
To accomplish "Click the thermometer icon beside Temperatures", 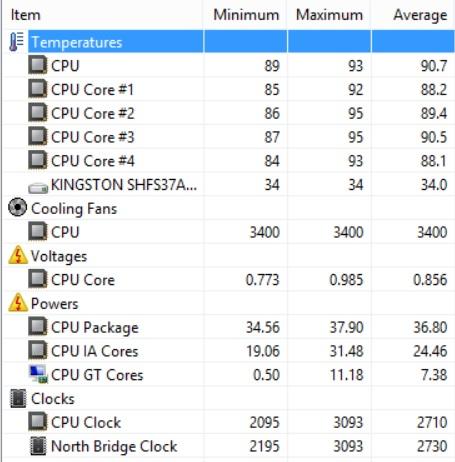I will (x=16, y=42).
